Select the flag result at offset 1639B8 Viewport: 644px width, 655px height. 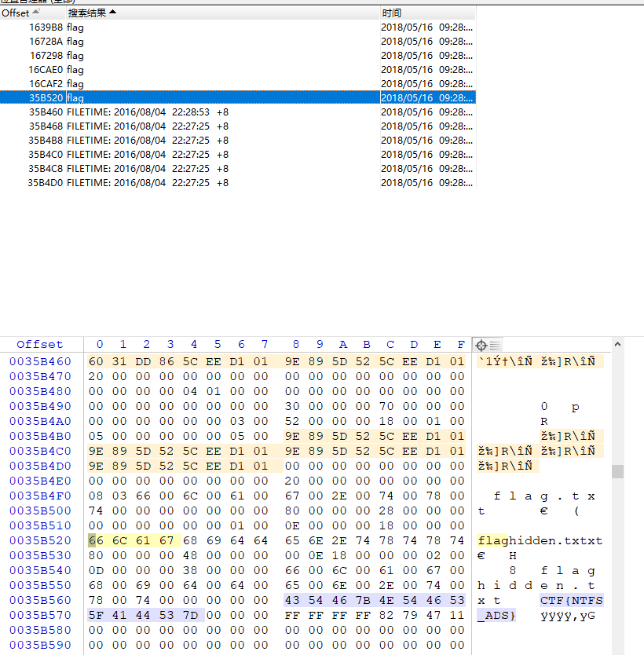pos(75,27)
